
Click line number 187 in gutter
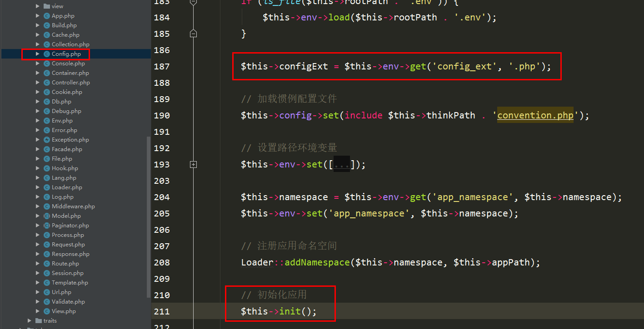pyautogui.click(x=161, y=66)
